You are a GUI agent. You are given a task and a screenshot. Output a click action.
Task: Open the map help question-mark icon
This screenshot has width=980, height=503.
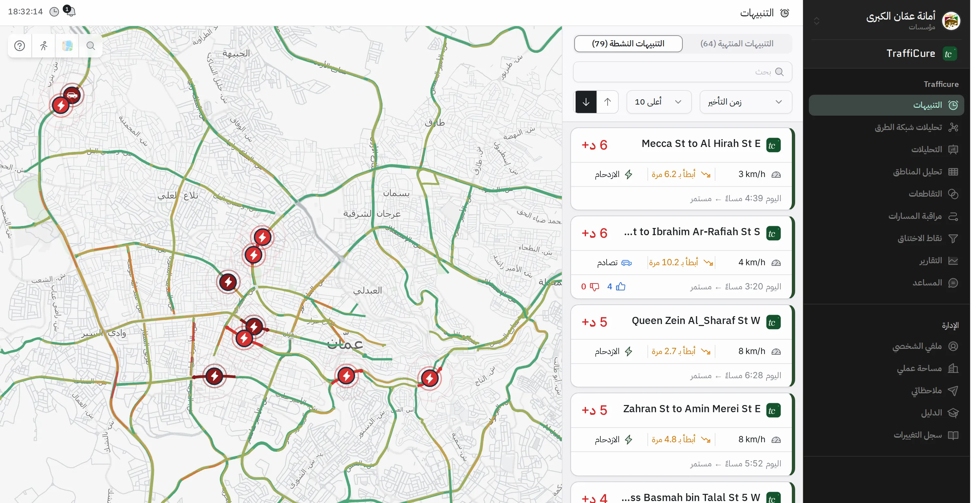(x=19, y=46)
